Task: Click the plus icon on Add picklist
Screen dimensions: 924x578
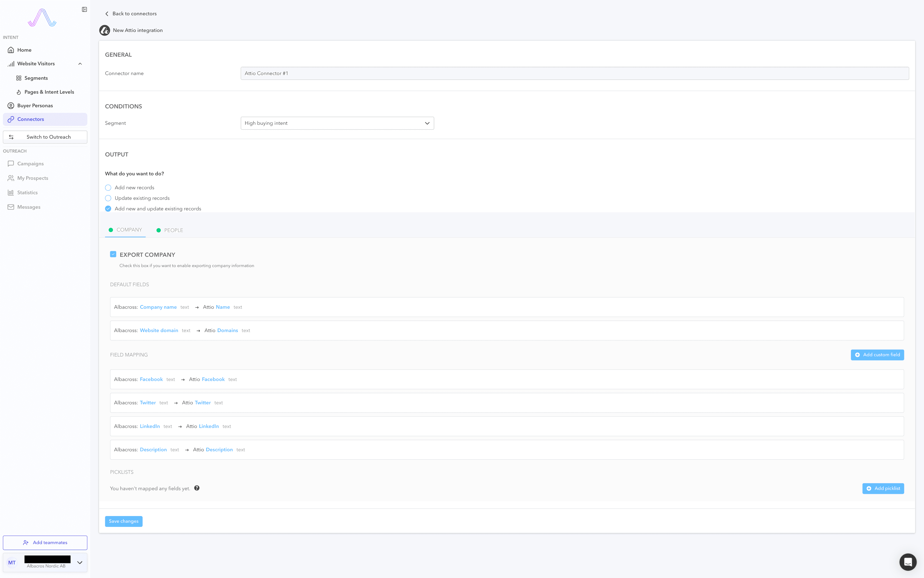Action: (x=869, y=489)
